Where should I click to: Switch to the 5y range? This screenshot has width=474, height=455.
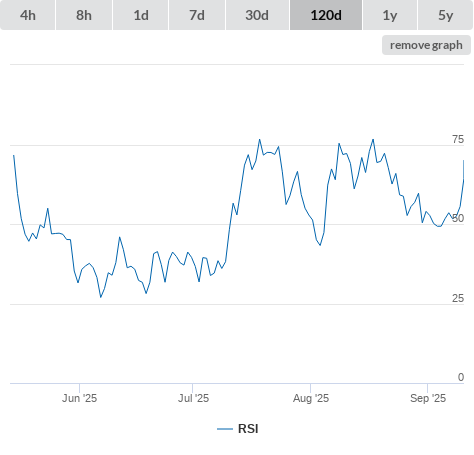tap(445, 15)
